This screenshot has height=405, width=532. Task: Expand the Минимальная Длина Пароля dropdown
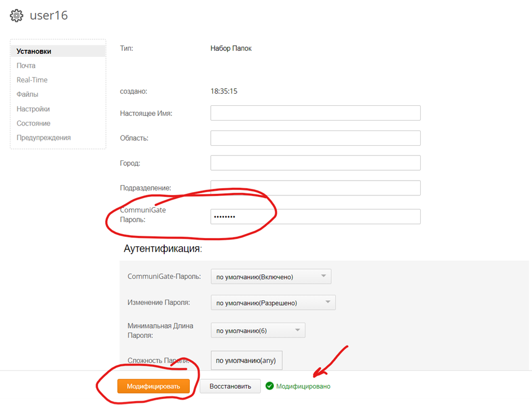(258, 330)
